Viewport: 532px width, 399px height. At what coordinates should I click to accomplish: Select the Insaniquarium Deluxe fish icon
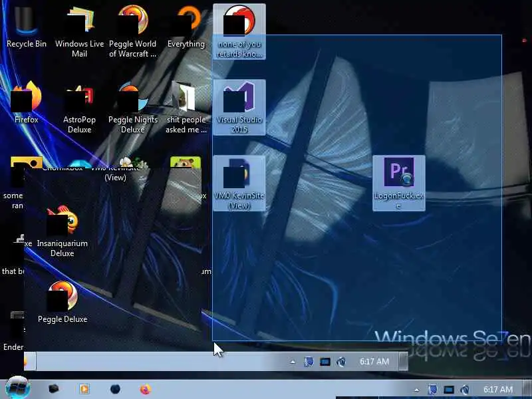(x=62, y=231)
